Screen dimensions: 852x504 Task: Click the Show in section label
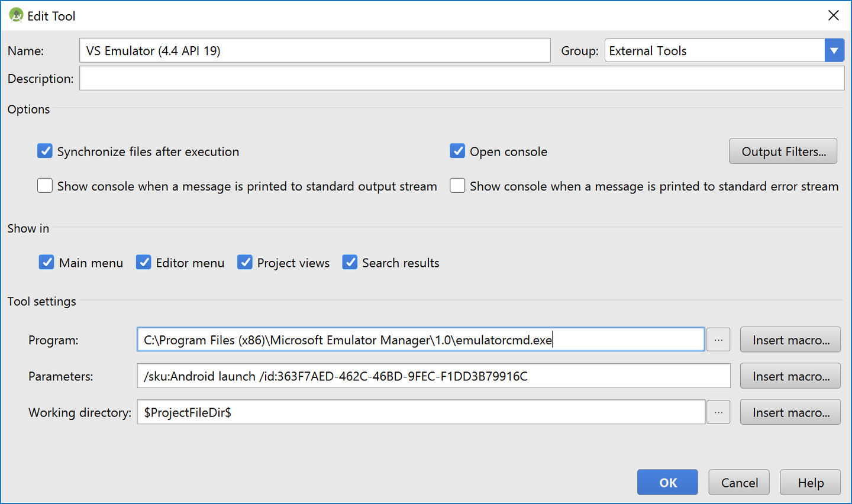28,228
